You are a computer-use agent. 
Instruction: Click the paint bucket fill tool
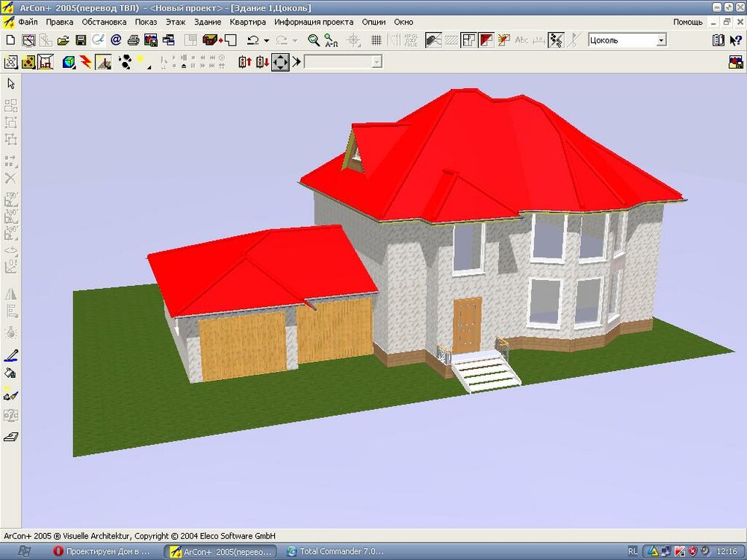pyautogui.click(x=10, y=373)
